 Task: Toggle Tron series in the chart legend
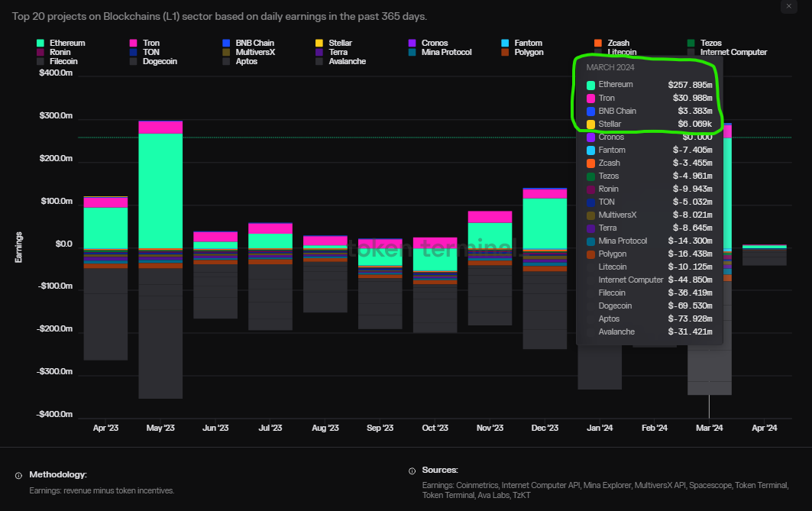coord(144,43)
